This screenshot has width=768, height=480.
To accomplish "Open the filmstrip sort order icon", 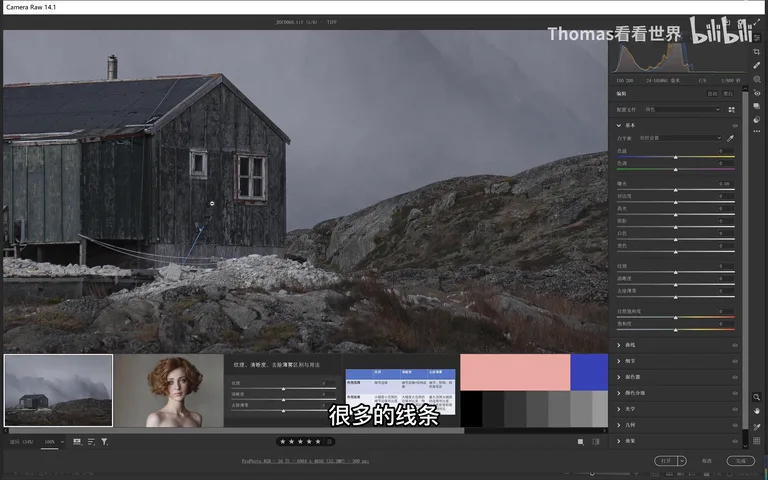I will click(91, 442).
